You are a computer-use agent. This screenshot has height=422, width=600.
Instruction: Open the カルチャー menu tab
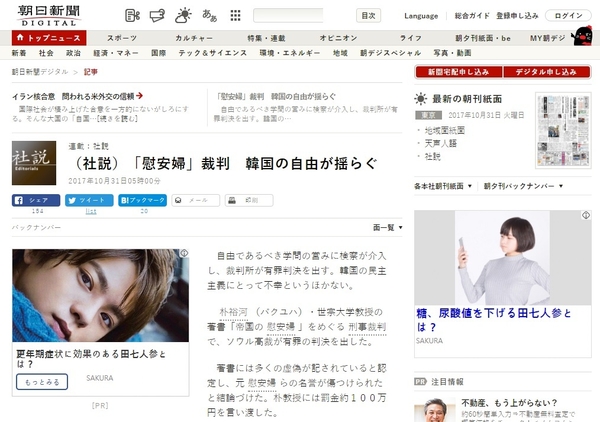tap(194, 38)
